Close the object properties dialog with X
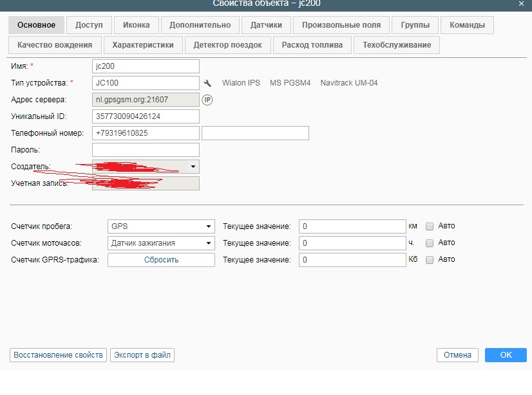This screenshot has width=532, height=395. (521, 4)
